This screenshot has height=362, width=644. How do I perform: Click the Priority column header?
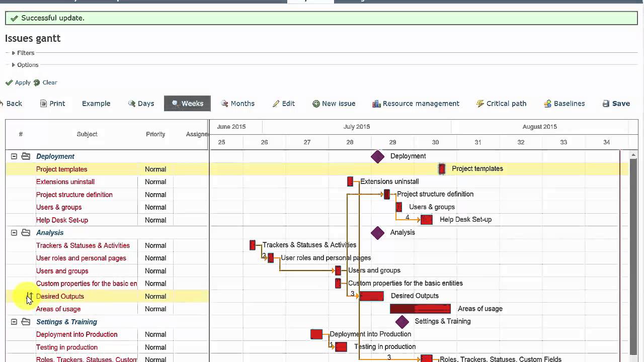tap(155, 134)
